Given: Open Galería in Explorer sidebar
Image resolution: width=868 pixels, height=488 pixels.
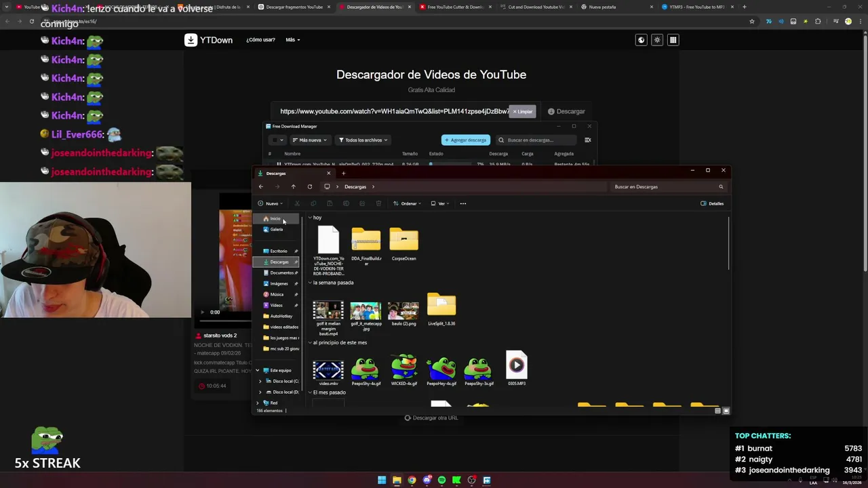Looking at the screenshot, I should tap(277, 229).
